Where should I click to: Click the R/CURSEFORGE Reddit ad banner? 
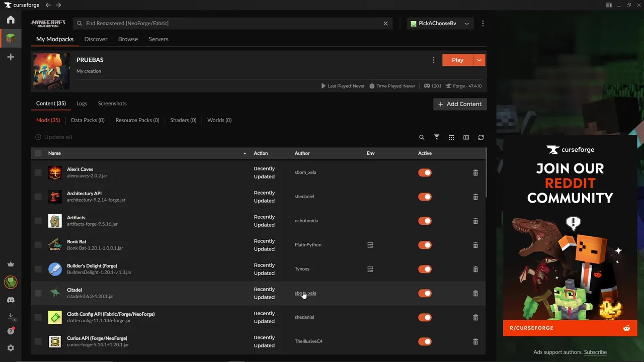[x=570, y=328]
